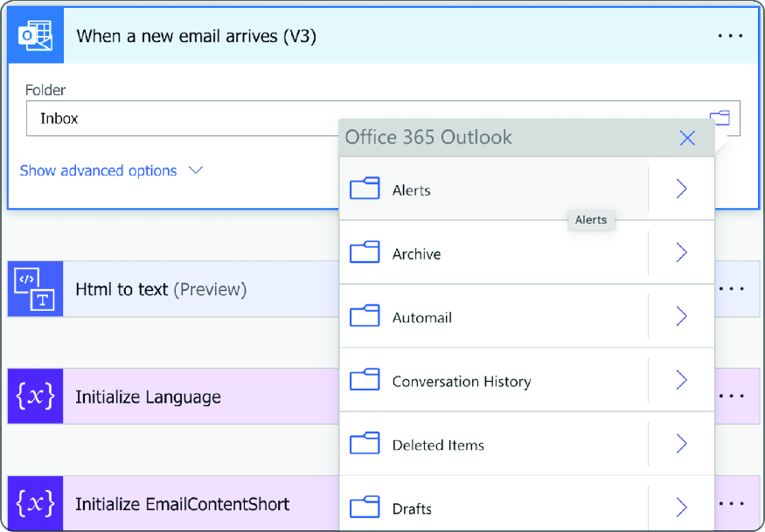Image resolution: width=765 pixels, height=532 pixels.
Task: Open the Initialize Language step menu
Action: (x=731, y=396)
